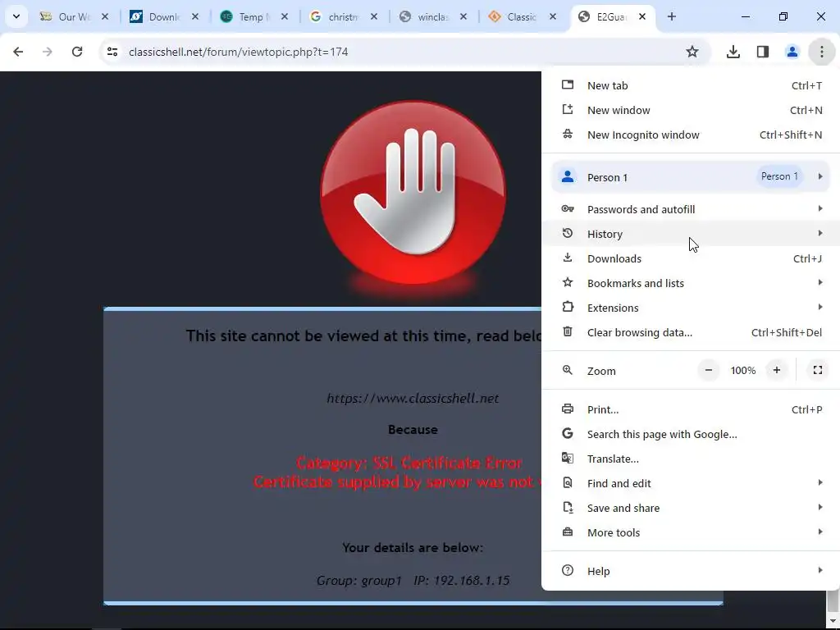Expand the Save and share submenu
Viewport: 840px width, 630px height.
coord(691,509)
